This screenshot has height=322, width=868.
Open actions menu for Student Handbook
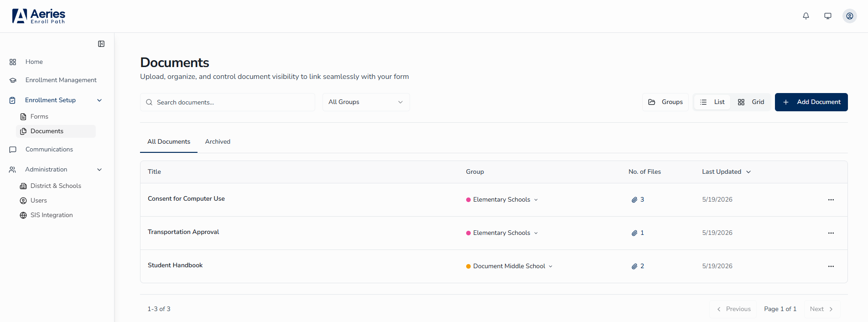pyautogui.click(x=831, y=266)
